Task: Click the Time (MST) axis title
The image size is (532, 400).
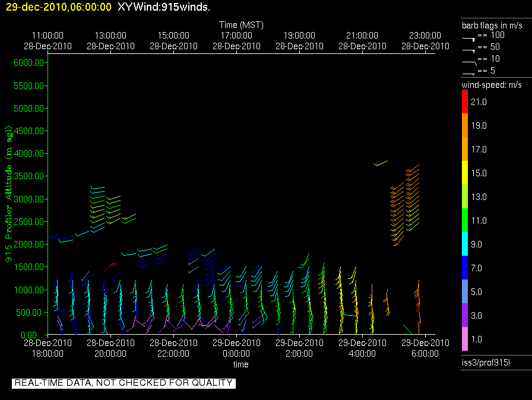Action: click(240, 25)
